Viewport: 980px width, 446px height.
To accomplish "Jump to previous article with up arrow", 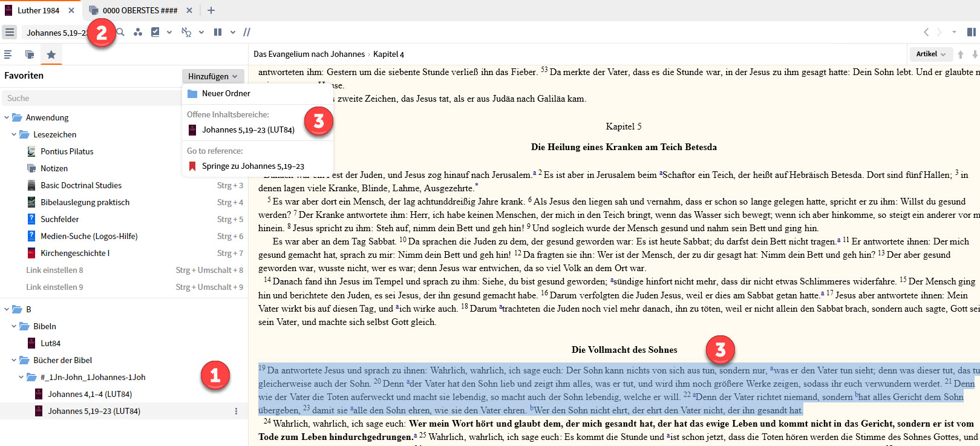I will (x=961, y=54).
